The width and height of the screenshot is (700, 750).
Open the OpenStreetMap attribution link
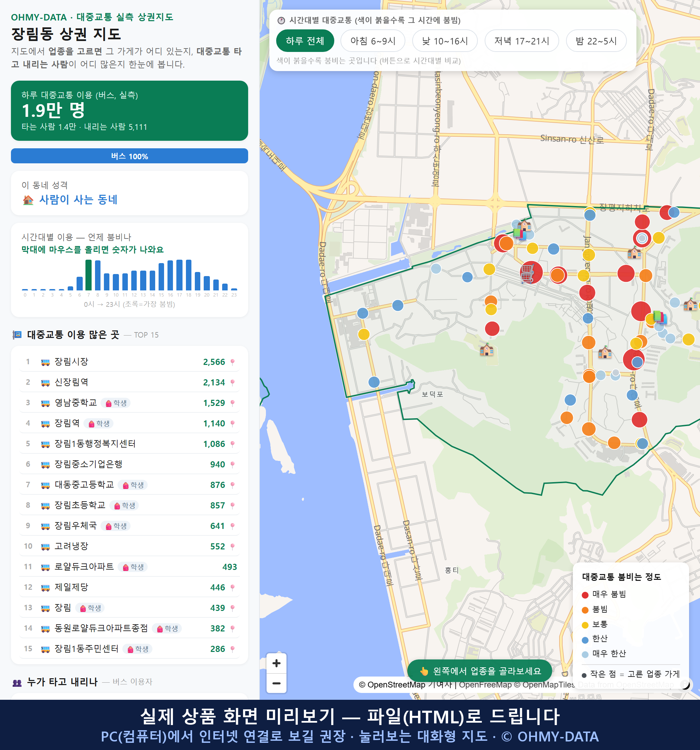coord(392,684)
